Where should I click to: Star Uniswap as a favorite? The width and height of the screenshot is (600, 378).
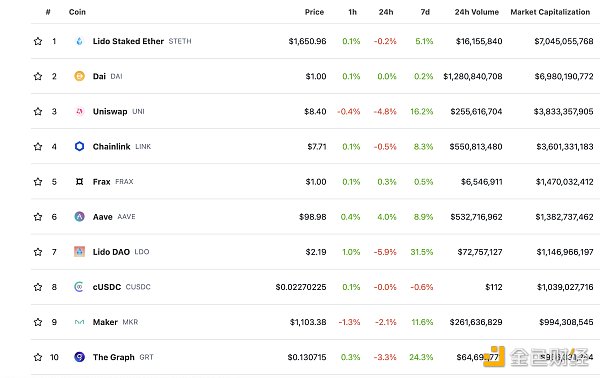click(38, 111)
